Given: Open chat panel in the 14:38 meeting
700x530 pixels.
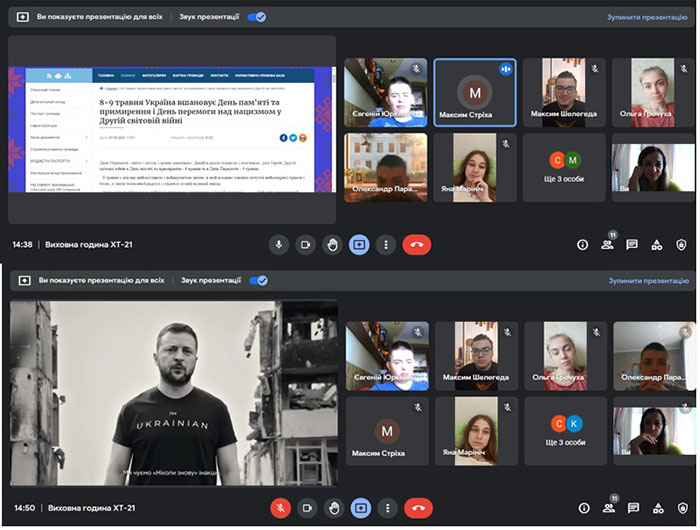Looking at the screenshot, I should pyautogui.click(x=632, y=244).
